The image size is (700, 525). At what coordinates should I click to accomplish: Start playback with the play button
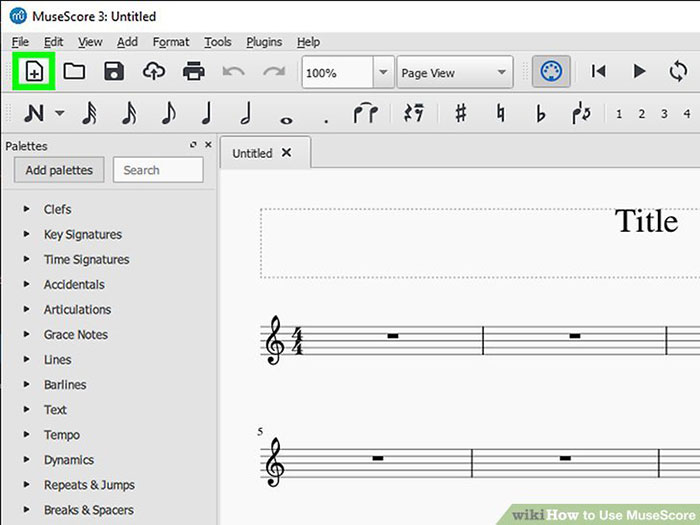(x=639, y=72)
